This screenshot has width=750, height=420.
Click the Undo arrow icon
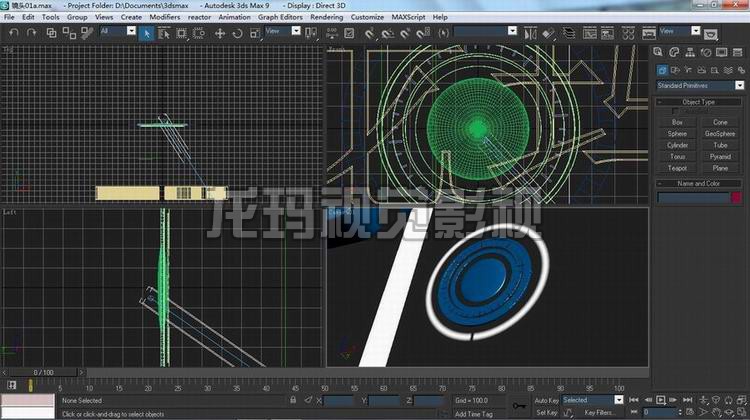tap(14, 33)
